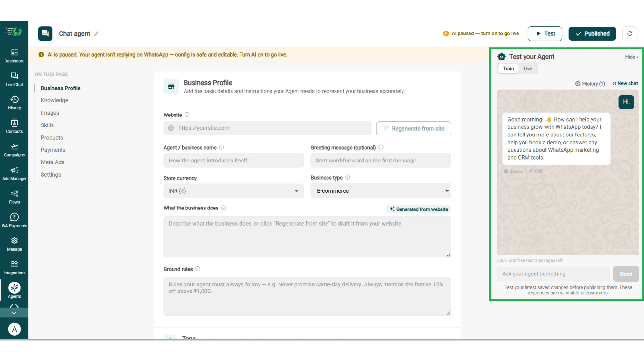This screenshot has width=644, height=362.
Task: Focus the Ground rules textarea
Action: pyautogui.click(x=307, y=296)
